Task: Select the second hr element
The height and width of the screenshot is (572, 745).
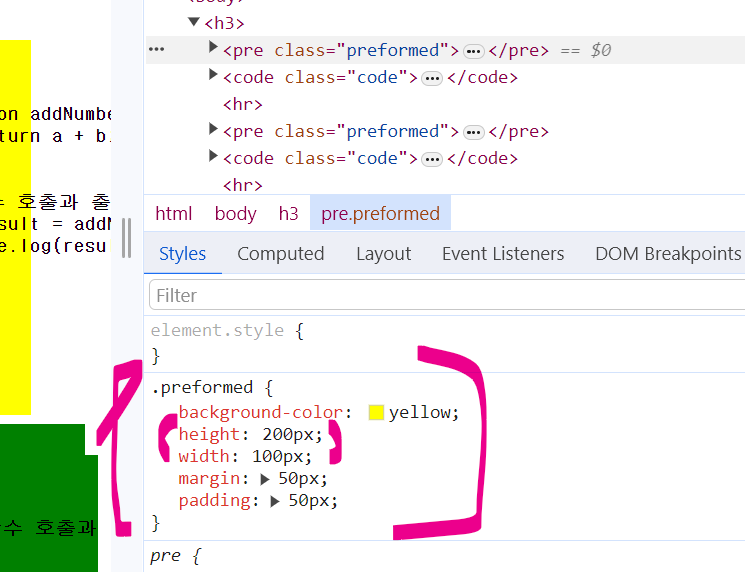Action: (243, 185)
